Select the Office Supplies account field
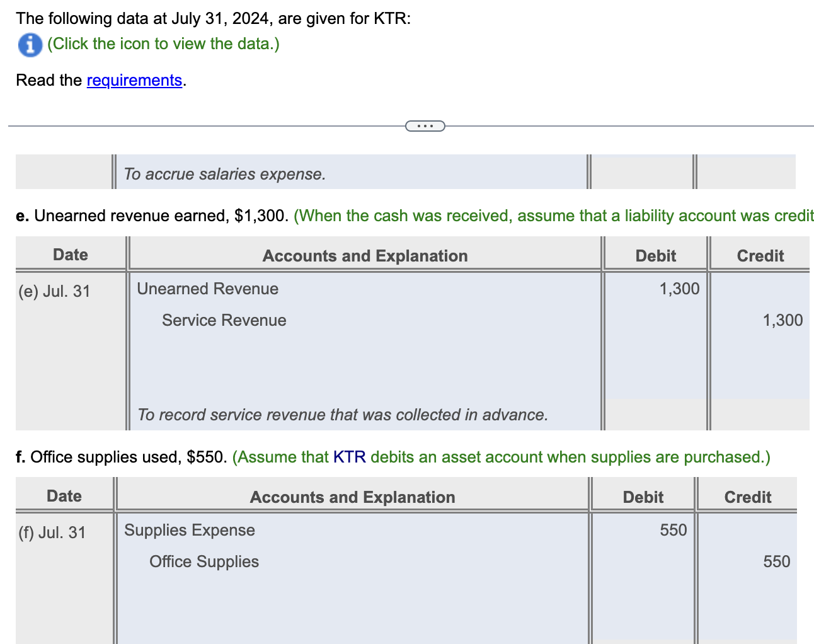814x644 pixels. pyautogui.click(x=352, y=561)
